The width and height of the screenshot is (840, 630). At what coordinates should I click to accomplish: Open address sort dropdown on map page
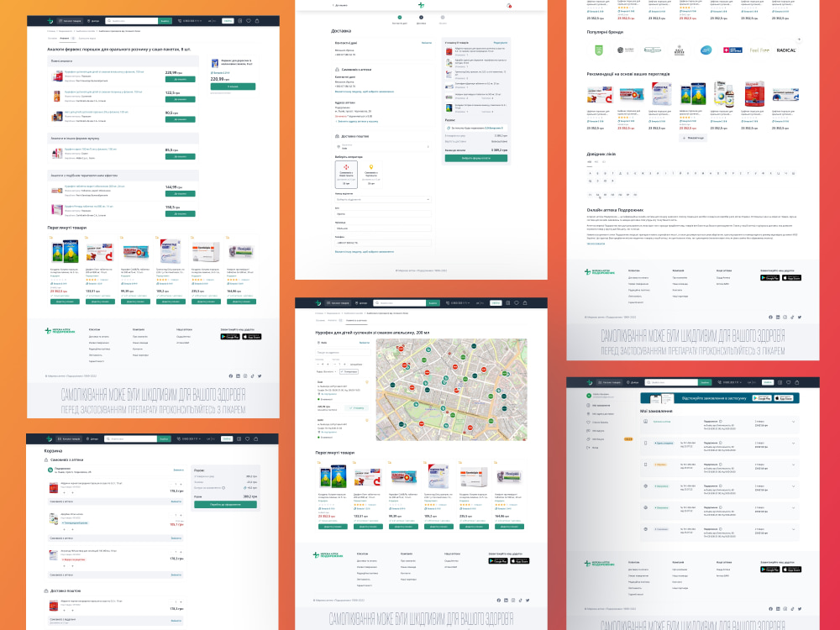(327, 372)
